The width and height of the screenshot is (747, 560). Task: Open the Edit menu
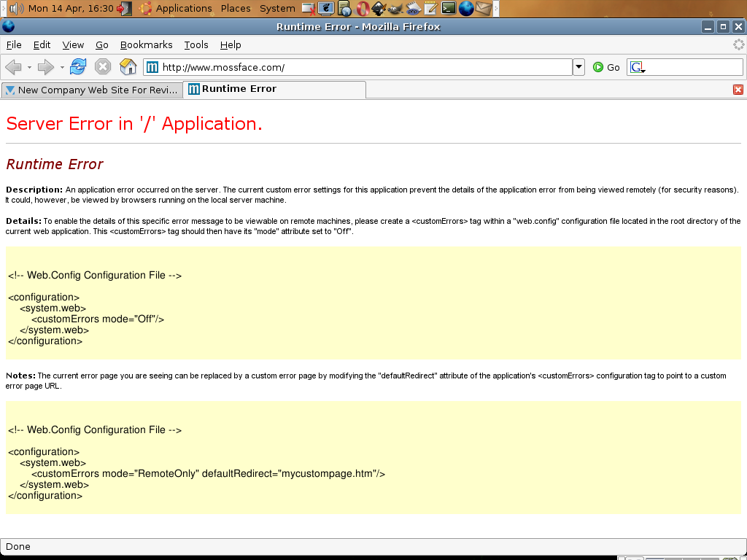(x=42, y=44)
